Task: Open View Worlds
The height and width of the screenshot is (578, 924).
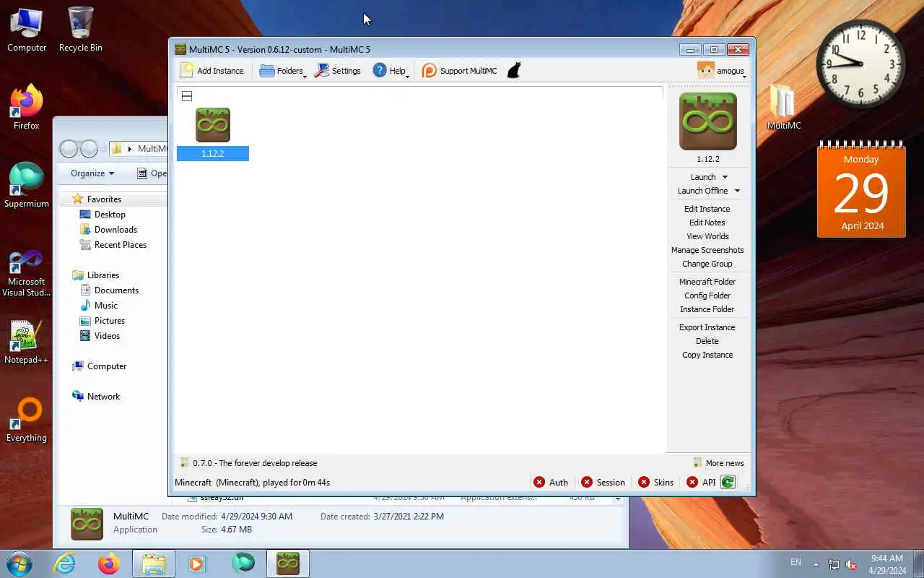Action: (707, 236)
